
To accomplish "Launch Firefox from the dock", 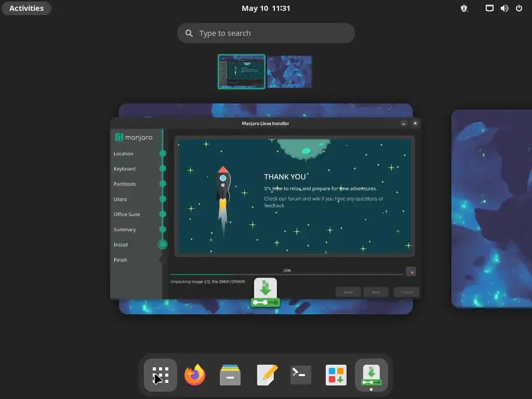I will pyautogui.click(x=195, y=375).
